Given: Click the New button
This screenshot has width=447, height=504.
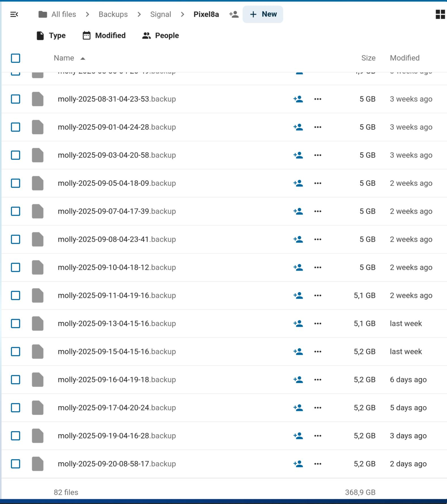Looking at the screenshot, I should tap(263, 14).
